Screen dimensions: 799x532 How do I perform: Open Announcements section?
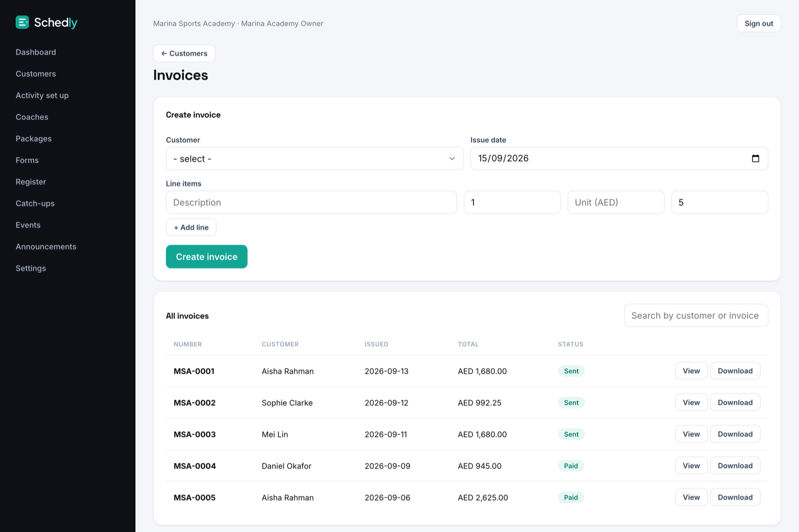46,247
